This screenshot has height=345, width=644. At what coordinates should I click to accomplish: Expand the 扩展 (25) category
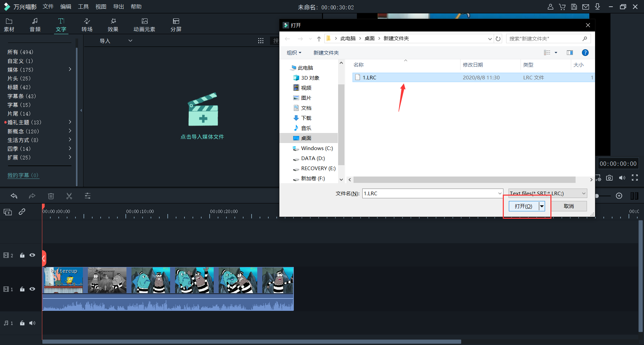(70, 157)
